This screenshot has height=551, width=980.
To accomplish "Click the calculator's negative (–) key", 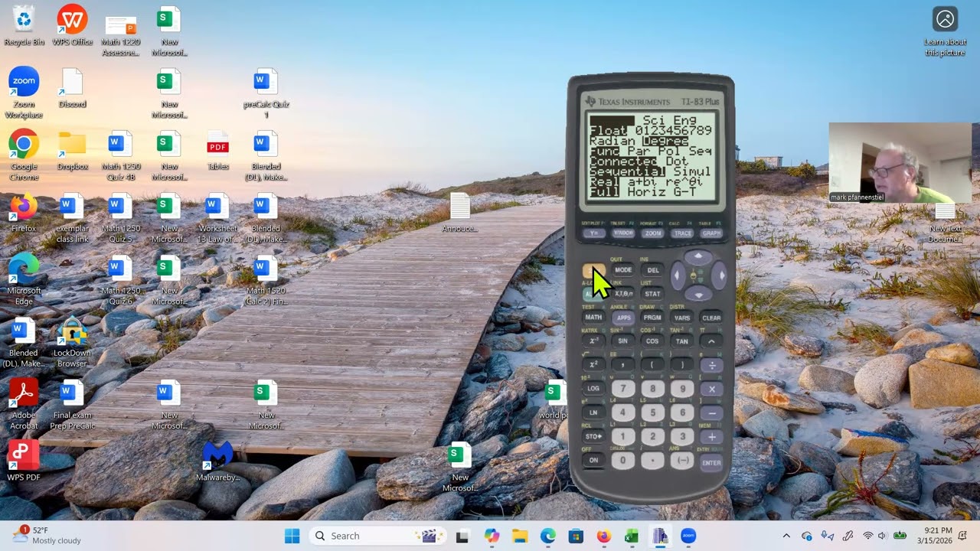I will 682,461.
